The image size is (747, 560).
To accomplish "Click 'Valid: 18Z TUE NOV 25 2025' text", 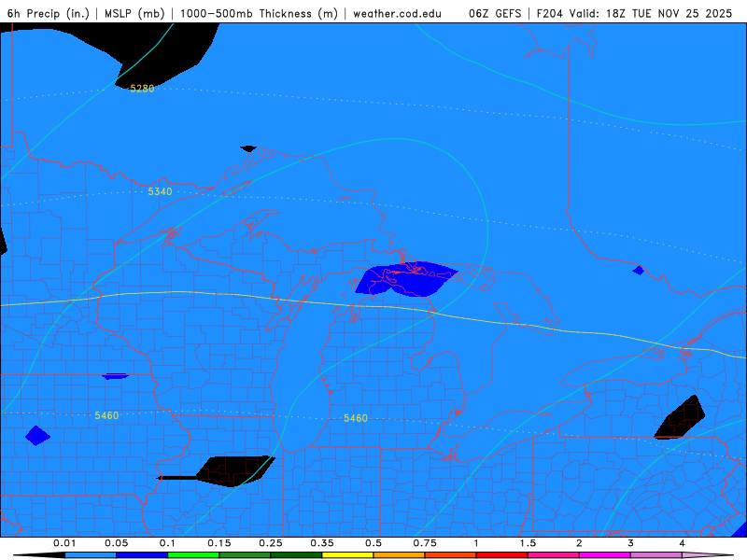I will coord(651,13).
